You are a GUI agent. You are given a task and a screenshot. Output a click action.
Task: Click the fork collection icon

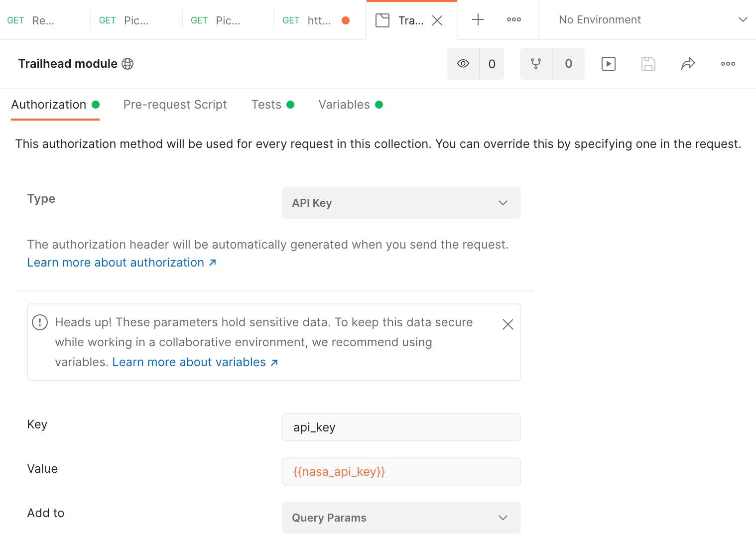pyautogui.click(x=536, y=64)
